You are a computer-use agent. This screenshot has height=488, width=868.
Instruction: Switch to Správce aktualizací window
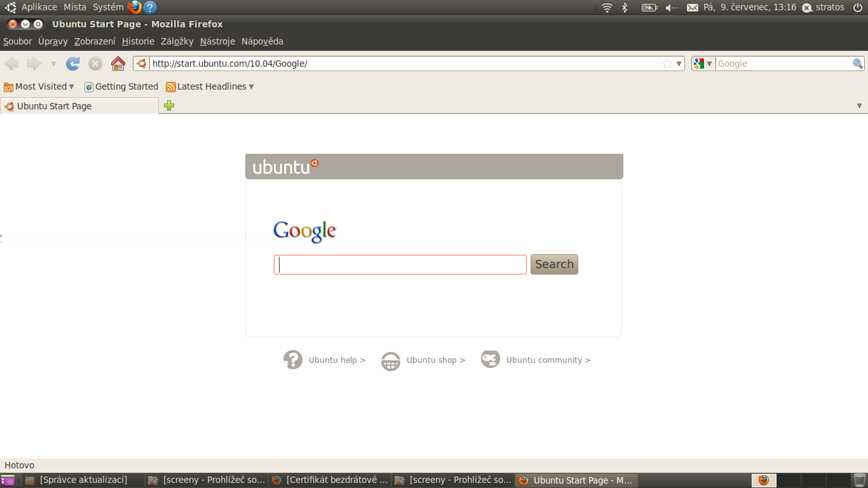tap(83, 480)
